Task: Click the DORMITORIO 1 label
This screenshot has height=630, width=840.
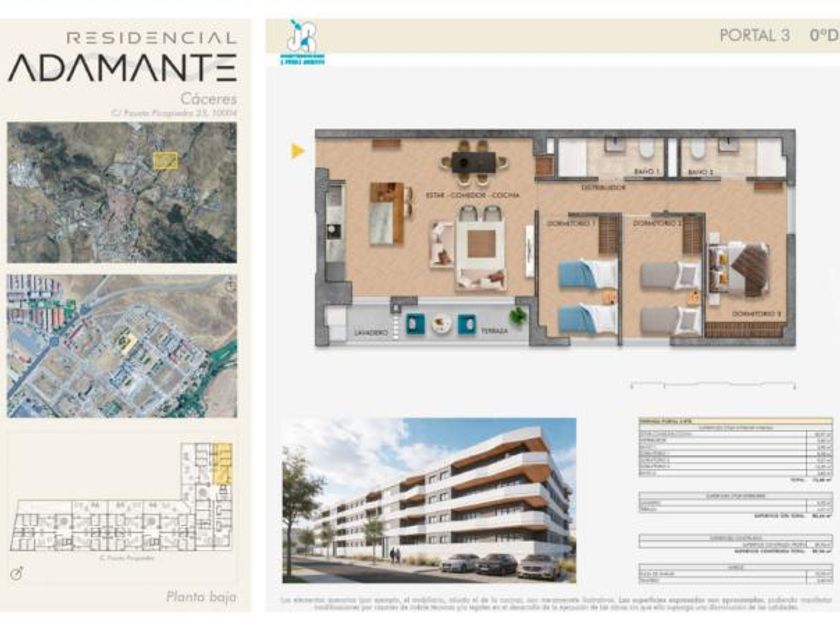Action: pyautogui.click(x=571, y=223)
